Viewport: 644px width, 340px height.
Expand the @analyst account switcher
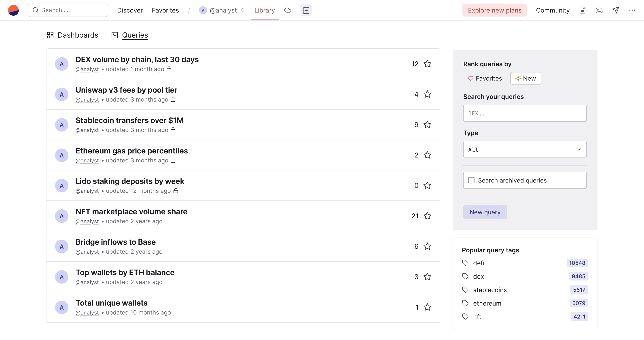point(222,10)
